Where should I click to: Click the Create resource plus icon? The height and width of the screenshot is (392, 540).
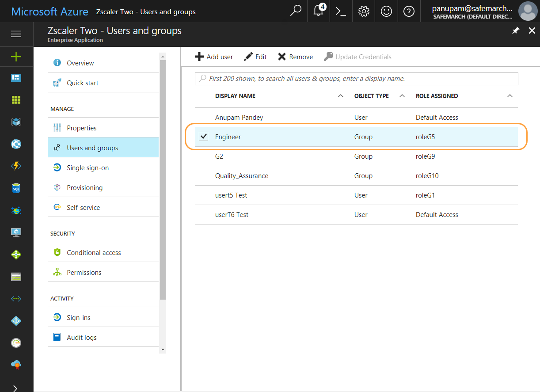(x=16, y=57)
